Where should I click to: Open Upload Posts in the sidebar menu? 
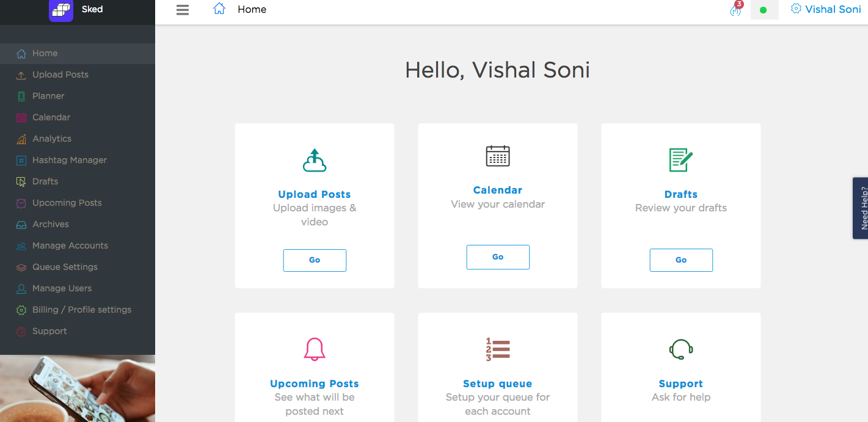78,75
